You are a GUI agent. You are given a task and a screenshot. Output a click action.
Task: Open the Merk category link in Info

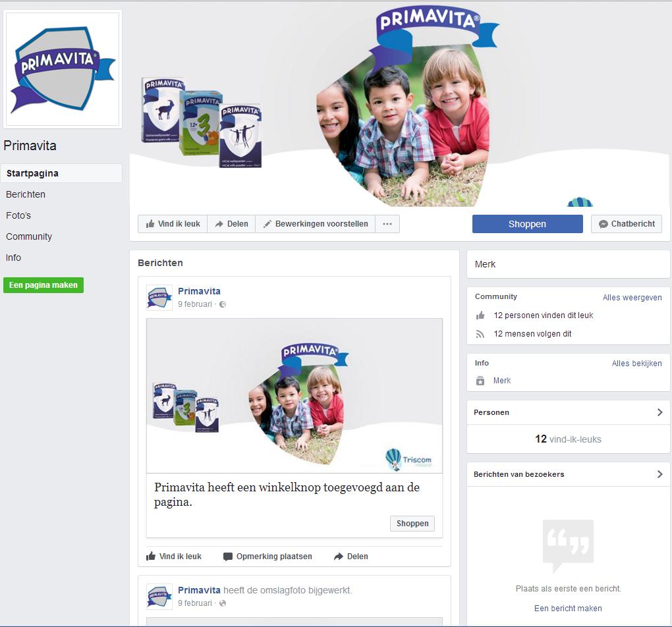click(502, 381)
